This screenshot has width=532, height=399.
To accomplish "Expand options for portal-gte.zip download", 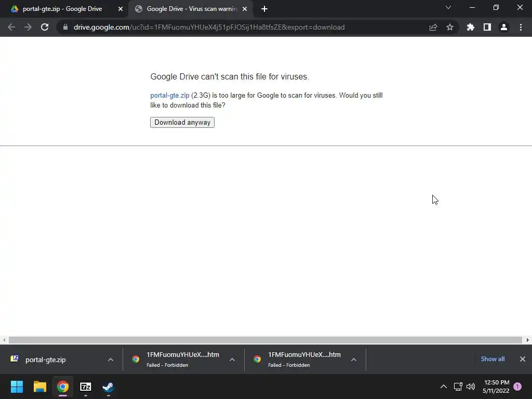I will click(111, 360).
